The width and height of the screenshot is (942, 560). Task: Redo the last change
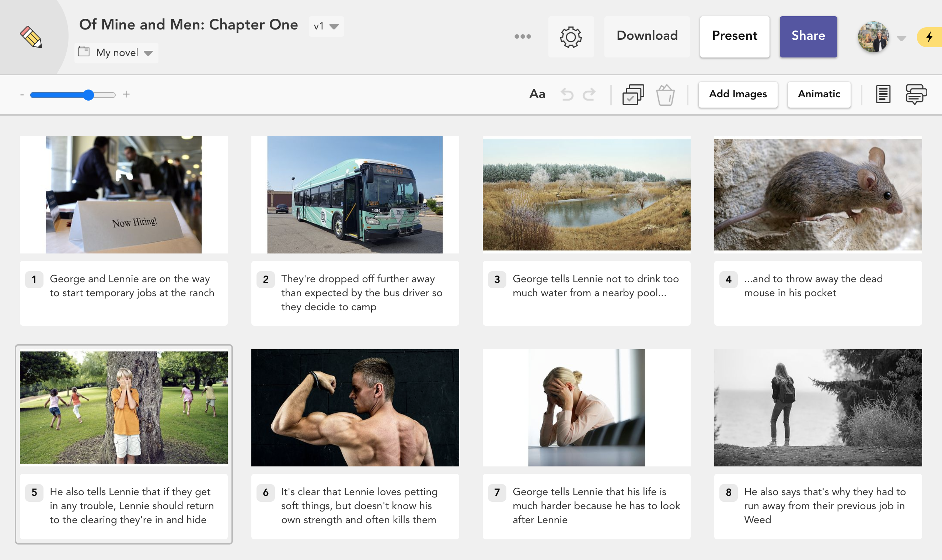(590, 94)
